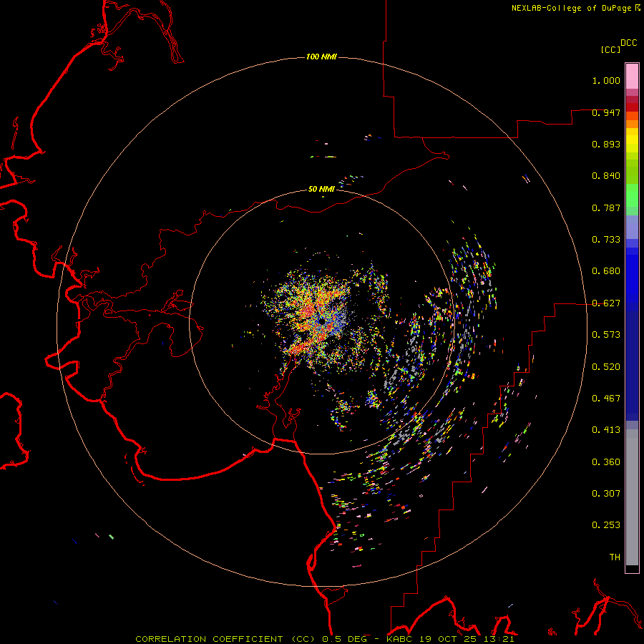Click the radar site center of the echo cluster
This screenshot has width=644, height=644.
point(321,321)
